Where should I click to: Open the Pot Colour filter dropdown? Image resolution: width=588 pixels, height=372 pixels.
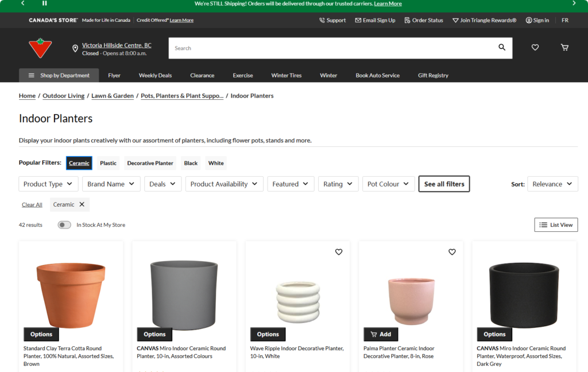click(x=388, y=184)
